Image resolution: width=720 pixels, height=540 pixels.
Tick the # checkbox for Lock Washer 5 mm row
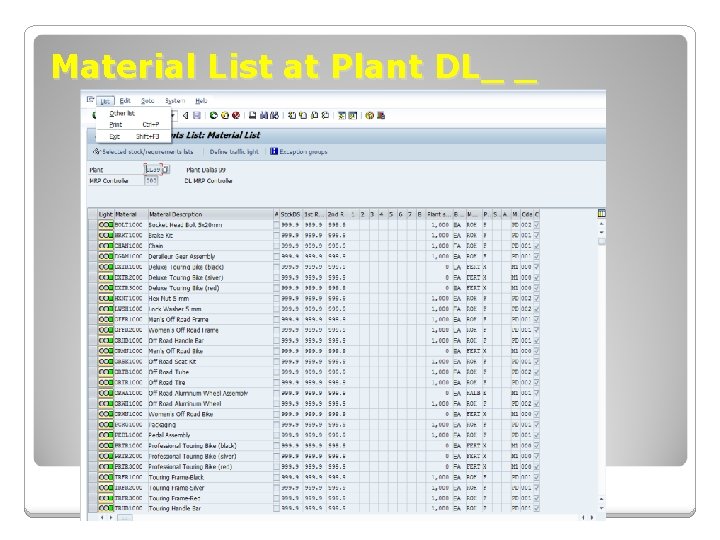(x=276, y=309)
